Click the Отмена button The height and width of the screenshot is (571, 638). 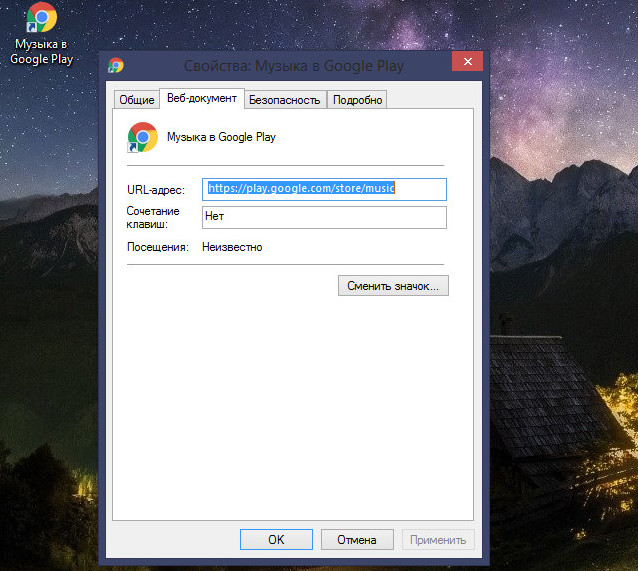[357, 540]
